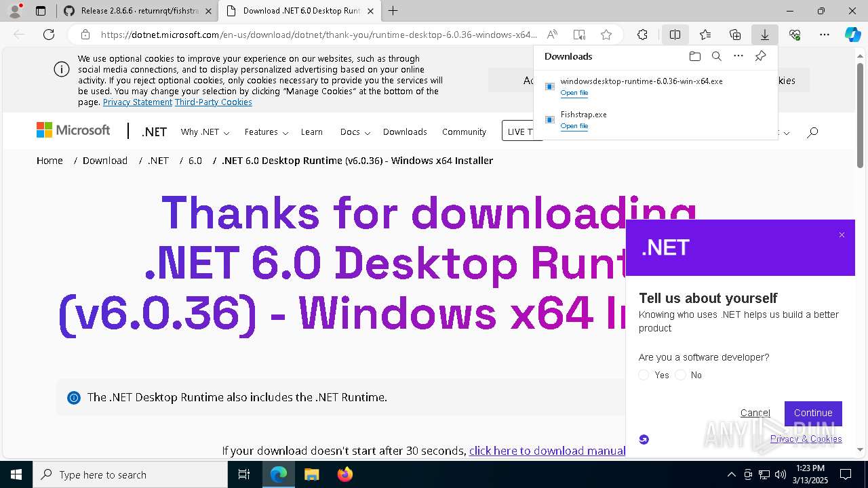
Task: Open Edge settings and more menu
Action: click(825, 35)
